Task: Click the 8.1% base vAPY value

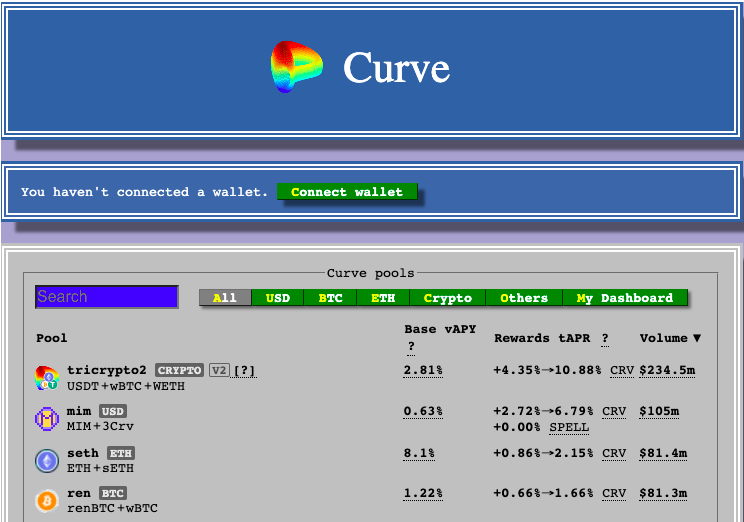Action: (x=419, y=453)
